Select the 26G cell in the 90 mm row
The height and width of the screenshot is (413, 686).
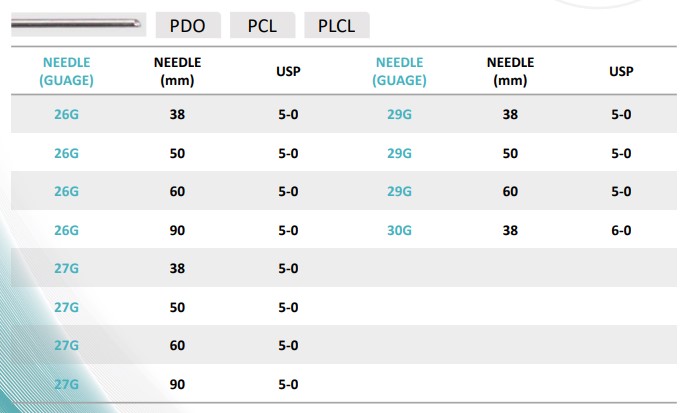click(x=67, y=230)
